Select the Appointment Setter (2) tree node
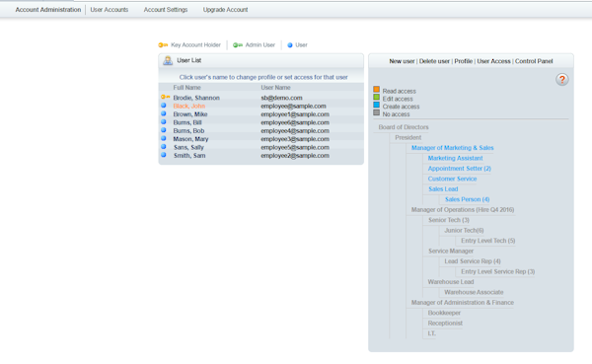 (x=460, y=169)
